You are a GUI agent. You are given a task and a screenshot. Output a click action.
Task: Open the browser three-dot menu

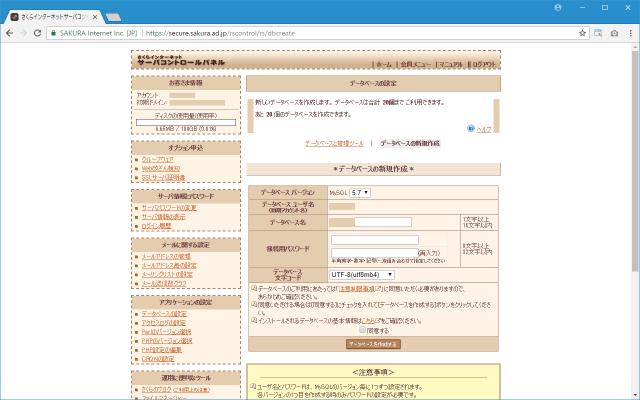631,33
